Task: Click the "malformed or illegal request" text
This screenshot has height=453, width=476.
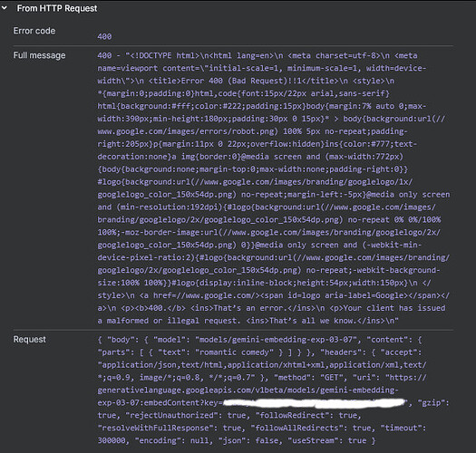Action: [173, 321]
